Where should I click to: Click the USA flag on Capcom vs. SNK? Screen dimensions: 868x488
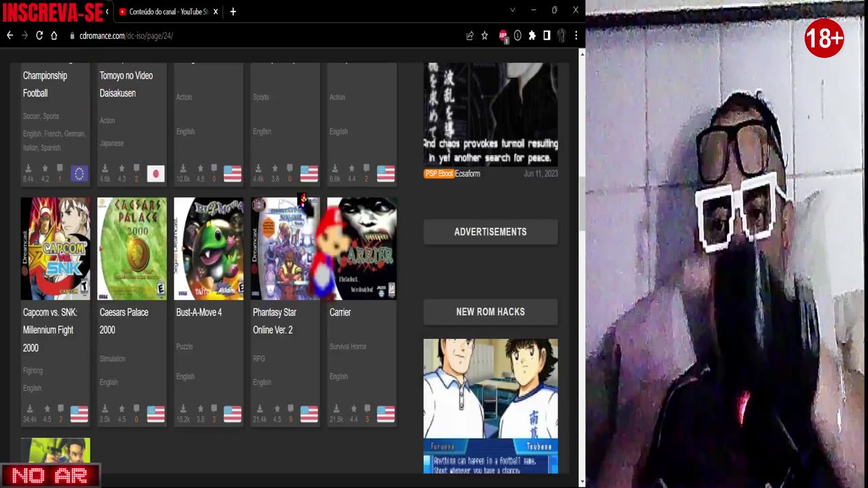coord(79,414)
